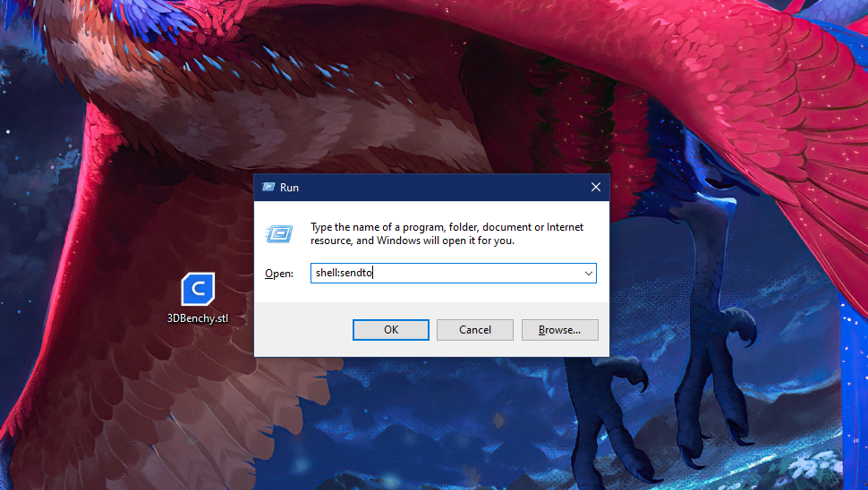Viewport: 868px width, 490px height.
Task: Click the "Open:" label in Run dialog
Action: tap(279, 274)
